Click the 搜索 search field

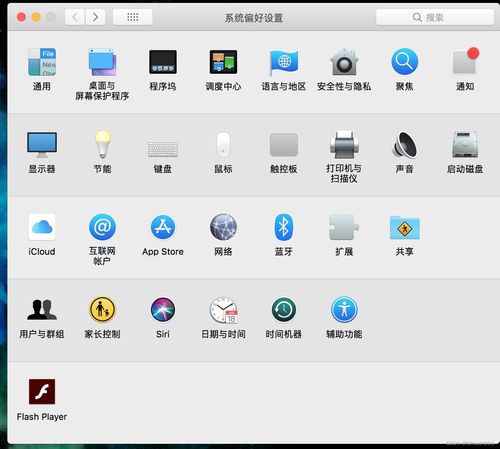435,17
